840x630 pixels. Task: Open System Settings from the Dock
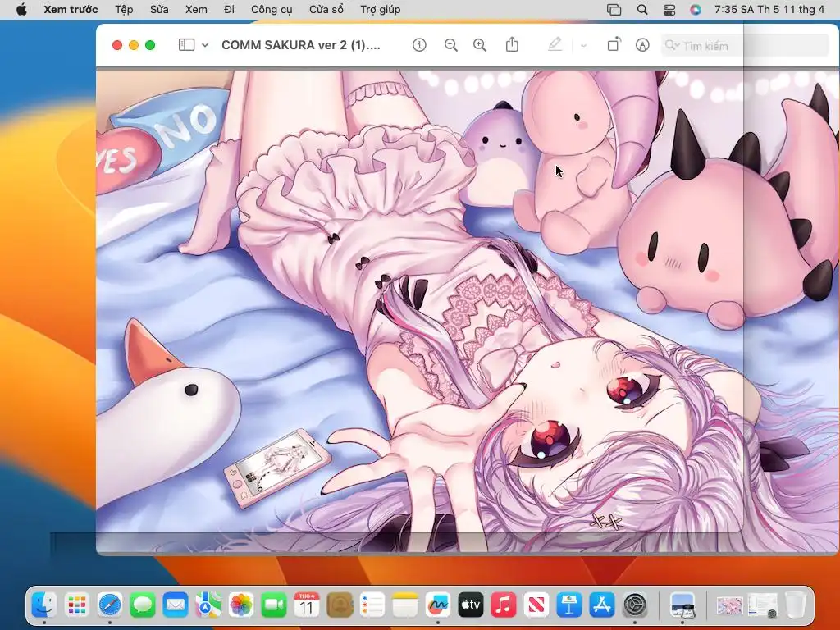pyautogui.click(x=635, y=605)
